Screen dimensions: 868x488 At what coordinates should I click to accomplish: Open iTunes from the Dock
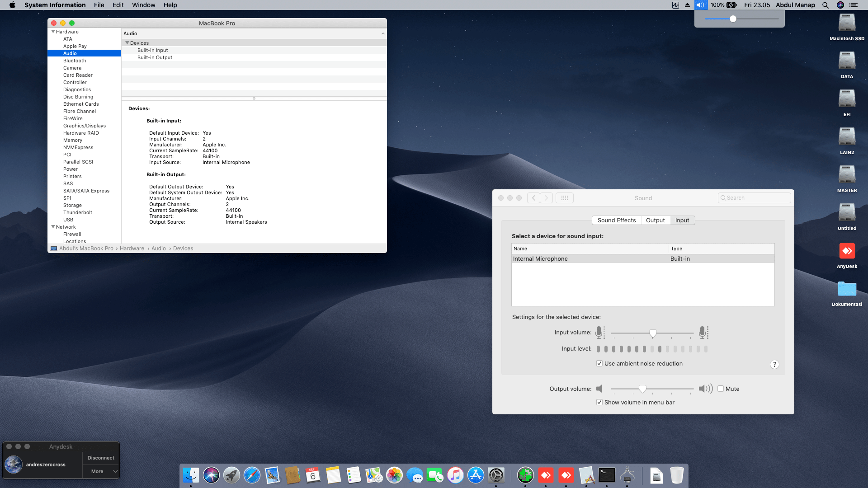tap(455, 475)
